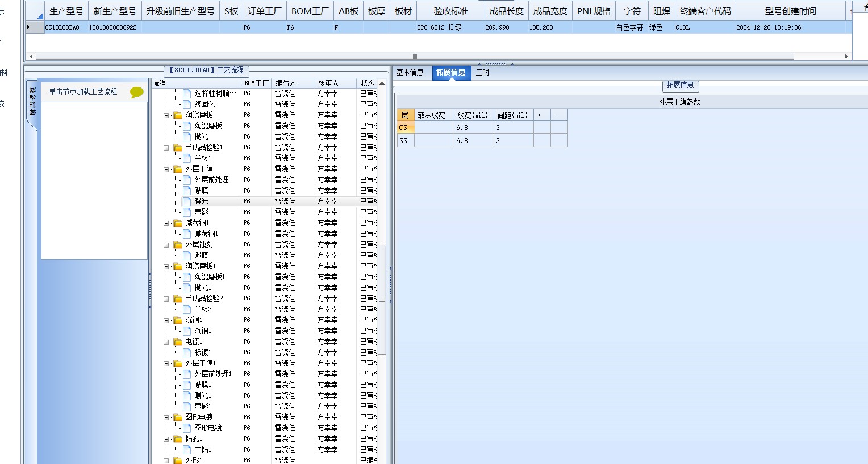
Task: Select the CS layer row header
Action: click(x=406, y=128)
